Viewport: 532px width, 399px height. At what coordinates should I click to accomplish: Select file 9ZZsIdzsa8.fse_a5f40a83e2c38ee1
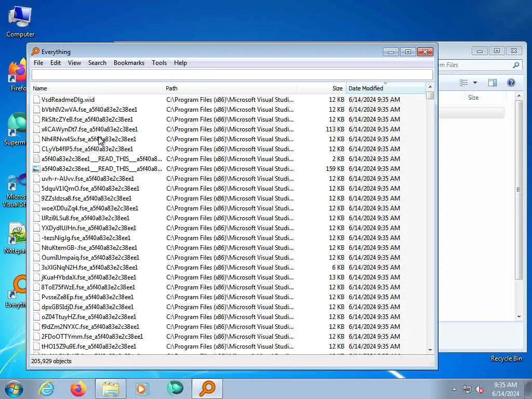click(x=87, y=198)
